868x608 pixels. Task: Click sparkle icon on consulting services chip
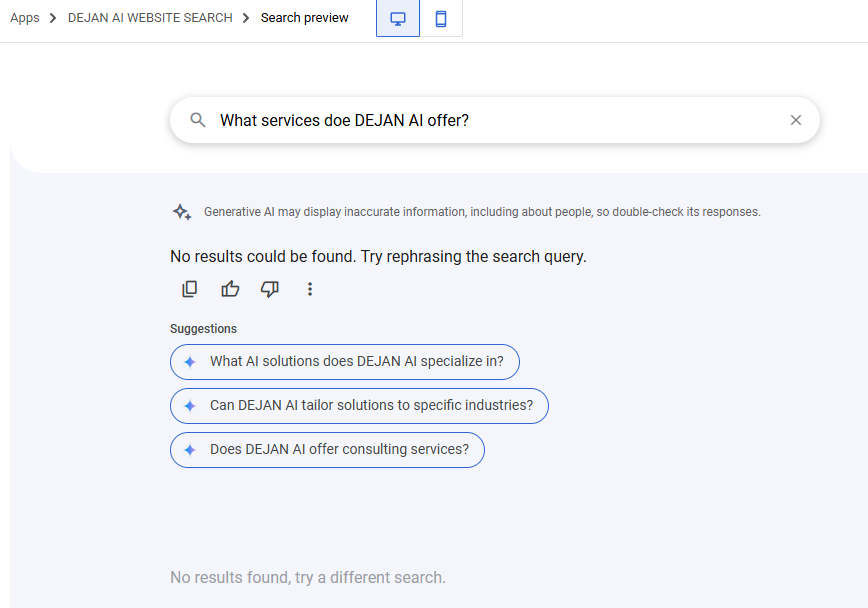[x=190, y=450]
